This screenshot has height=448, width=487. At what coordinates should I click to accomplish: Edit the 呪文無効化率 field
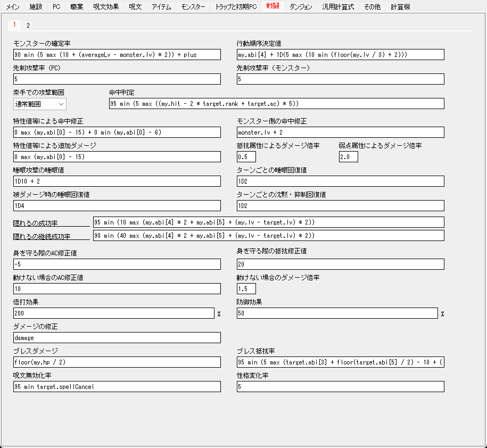click(x=117, y=386)
